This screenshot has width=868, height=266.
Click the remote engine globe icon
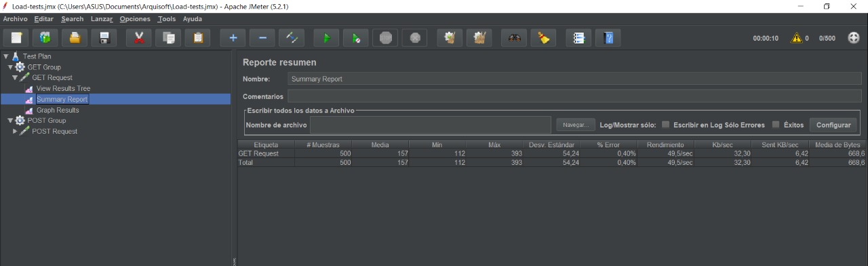(x=854, y=38)
